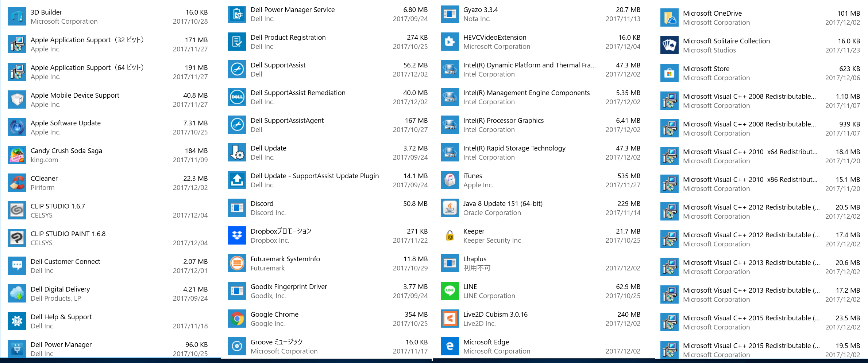Click the Dell Product Registration icon
This screenshot has height=363, width=868.
[x=237, y=42]
